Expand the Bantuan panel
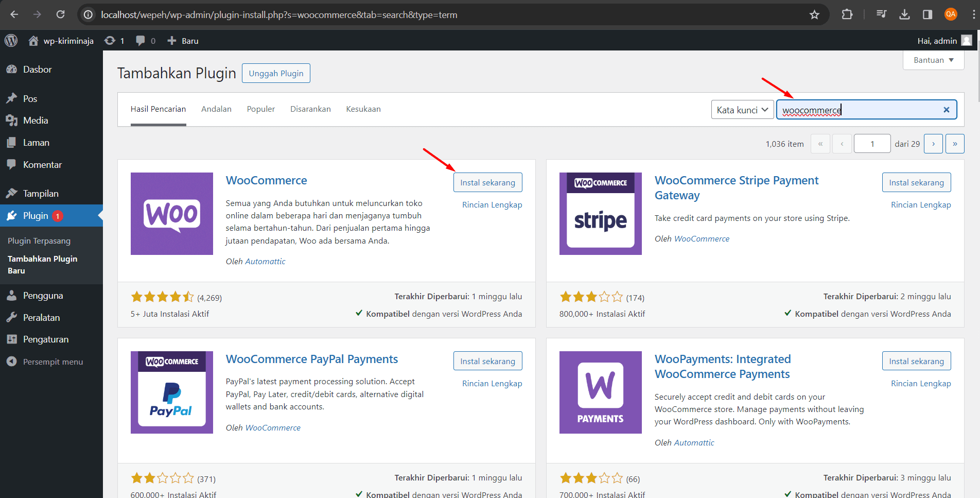The image size is (980, 498). coord(933,60)
